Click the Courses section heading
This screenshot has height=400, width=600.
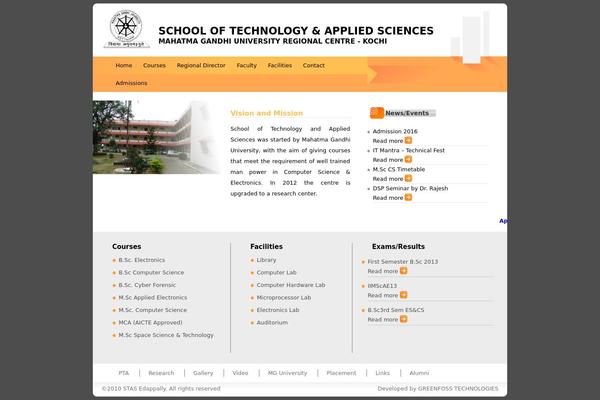point(127,247)
